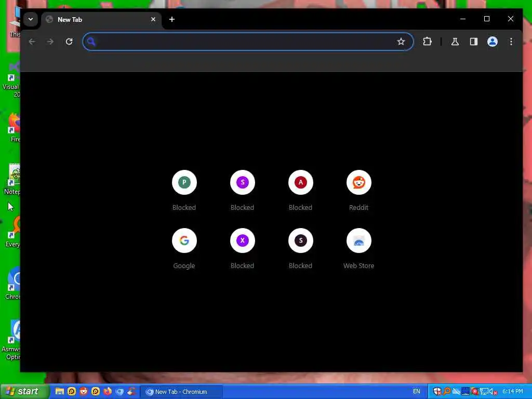The height and width of the screenshot is (399, 532).
Task: Maximize the Chromium window
Action: (x=486, y=19)
